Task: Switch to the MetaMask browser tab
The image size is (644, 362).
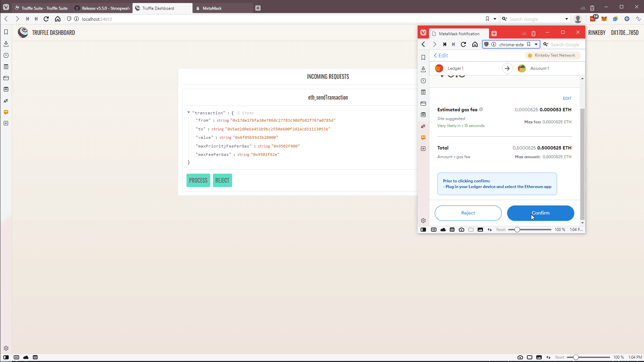Action: 223,8
